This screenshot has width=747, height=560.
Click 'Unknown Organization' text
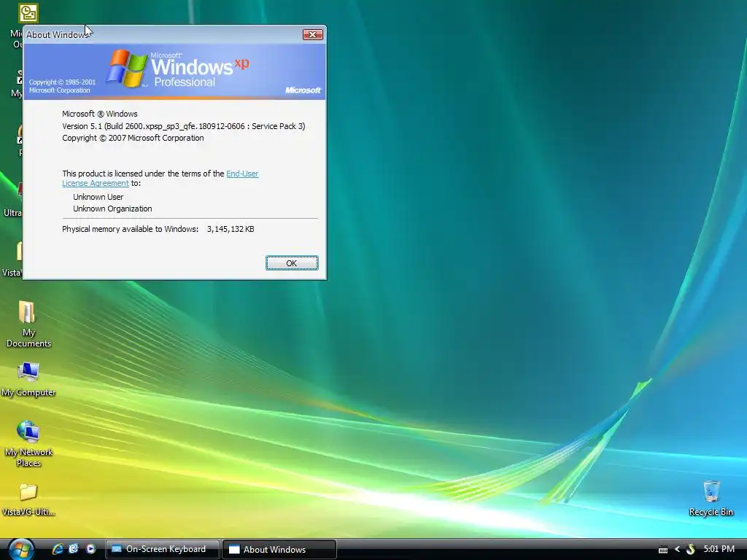pyautogui.click(x=112, y=209)
